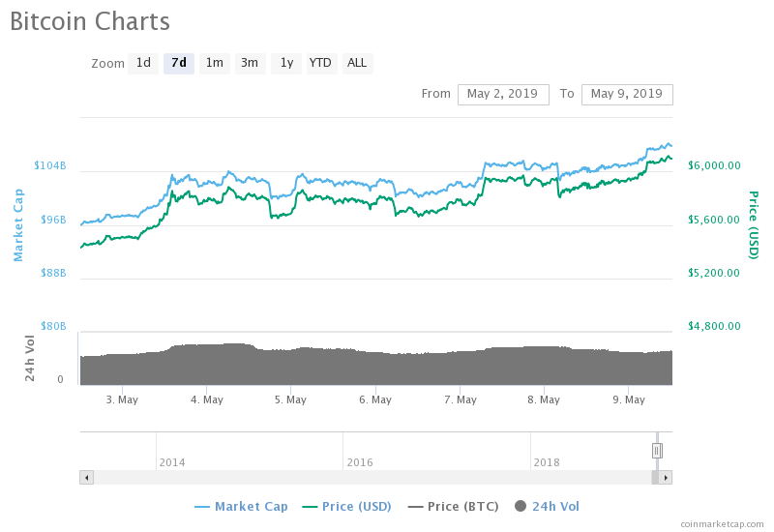Choose the 1y zoom option
This screenshot has width=774, height=532.
tap(286, 63)
